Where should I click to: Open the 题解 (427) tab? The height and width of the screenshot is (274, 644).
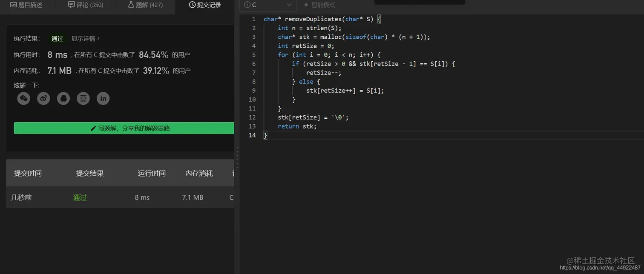coord(145,5)
